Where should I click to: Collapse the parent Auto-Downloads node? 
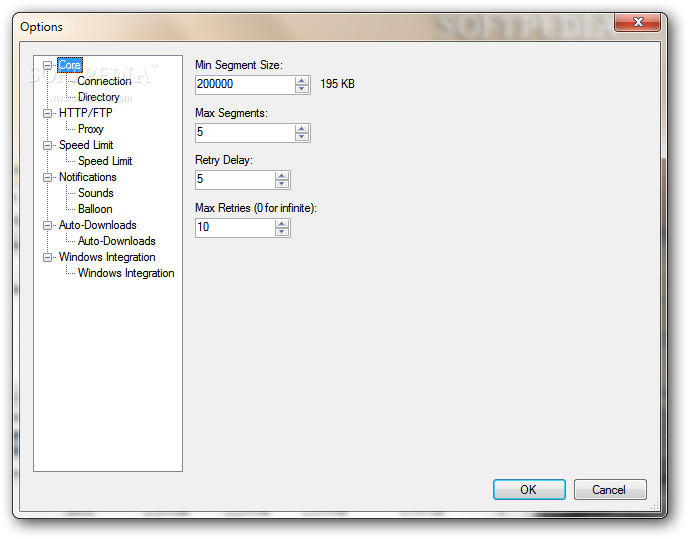coord(47,225)
